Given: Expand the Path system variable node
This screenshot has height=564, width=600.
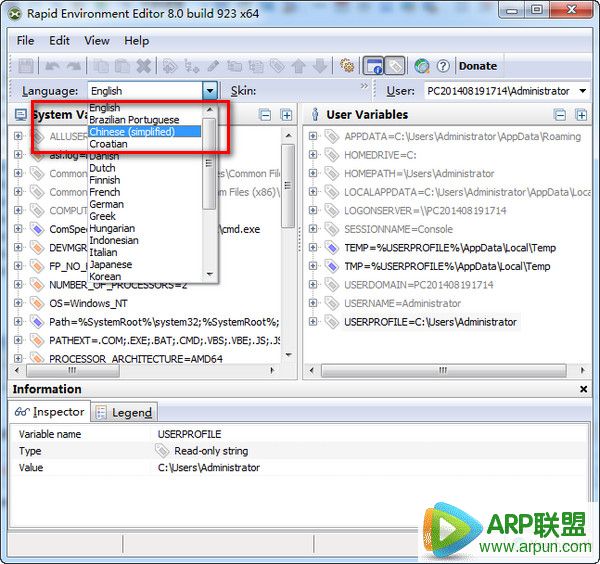Looking at the screenshot, I should (18, 321).
